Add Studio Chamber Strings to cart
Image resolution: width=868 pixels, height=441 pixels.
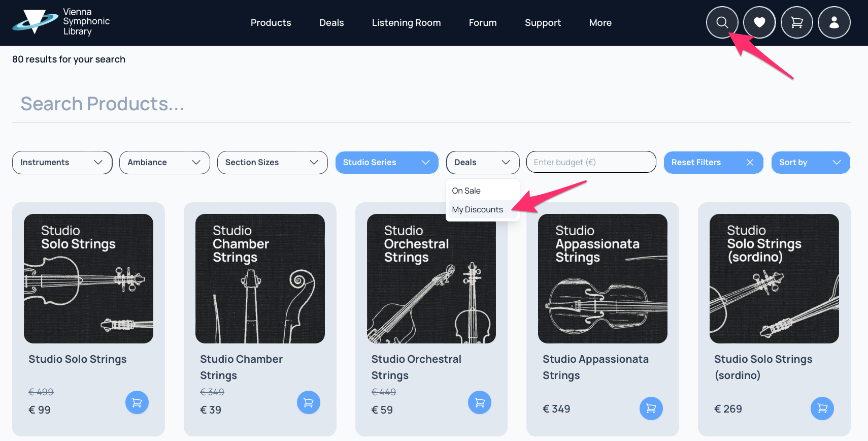pyautogui.click(x=309, y=402)
